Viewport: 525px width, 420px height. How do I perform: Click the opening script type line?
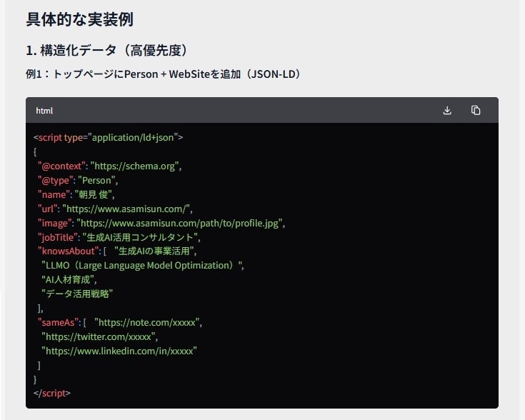108,137
